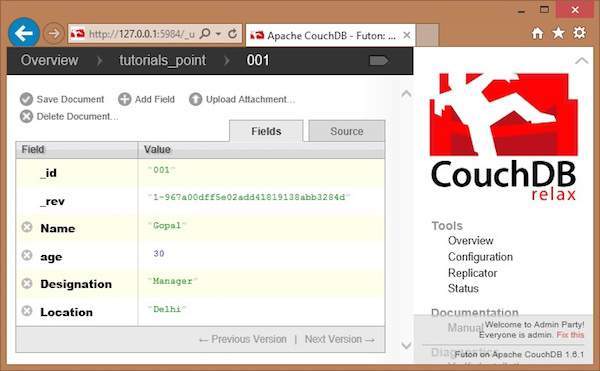Viewport: 600px width, 371px height.
Task: Remove the age field with its delete icon
Action: click(27, 255)
